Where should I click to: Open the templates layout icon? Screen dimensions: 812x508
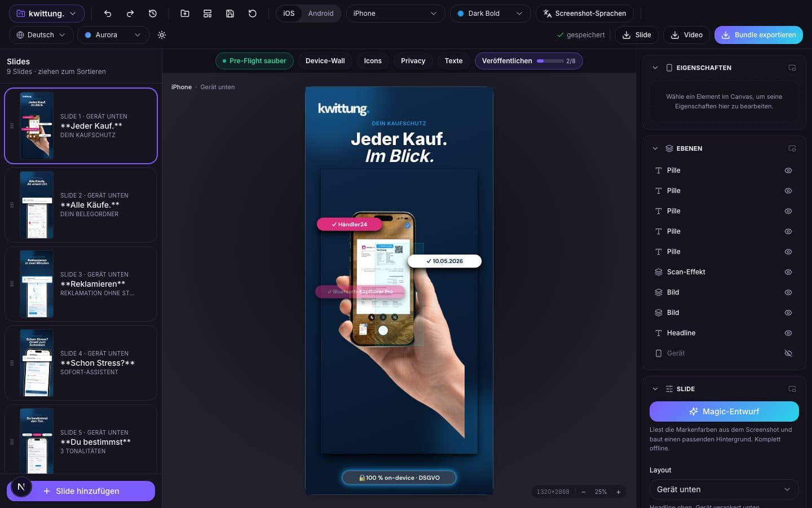click(x=208, y=14)
